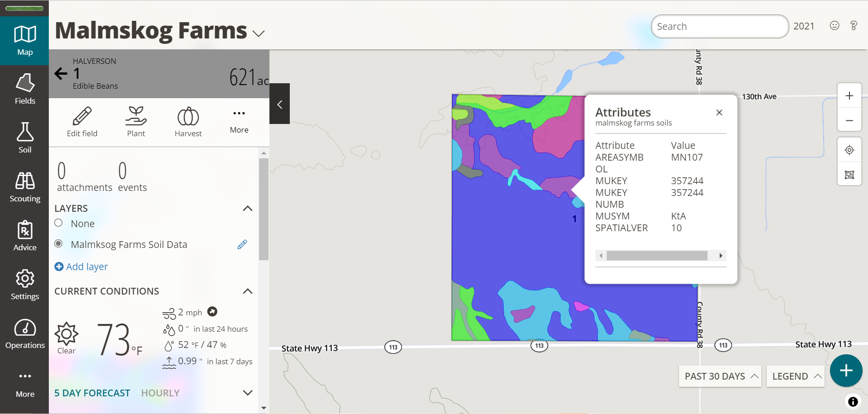This screenshot has height=414, width=868.
Task: Select the Soil section in sidebar
Action: click(24, 138)
